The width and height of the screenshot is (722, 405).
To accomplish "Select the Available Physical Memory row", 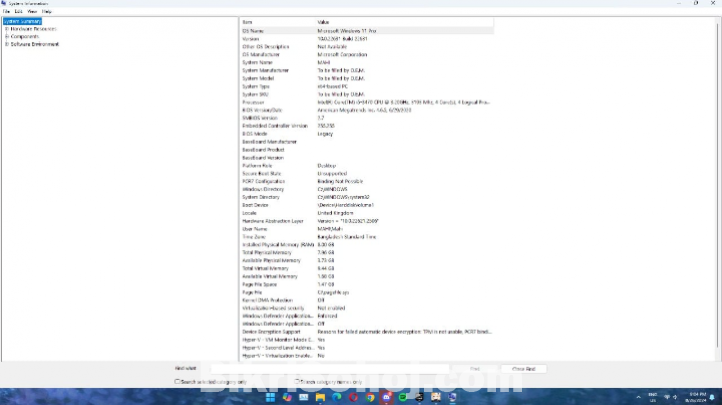I will [367, 260].
